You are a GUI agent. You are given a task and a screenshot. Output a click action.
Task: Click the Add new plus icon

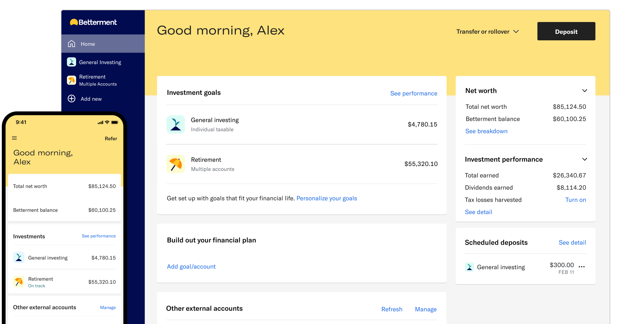pos(71,98)
